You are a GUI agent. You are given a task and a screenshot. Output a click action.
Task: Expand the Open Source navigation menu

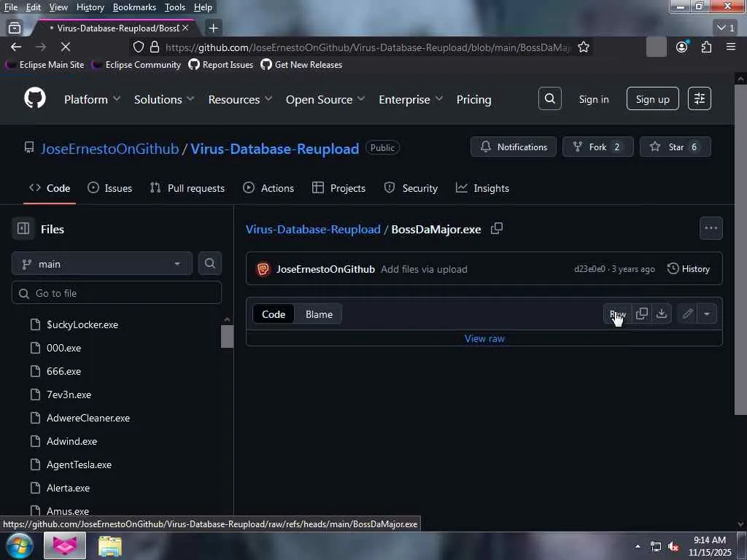coord(325,99)
